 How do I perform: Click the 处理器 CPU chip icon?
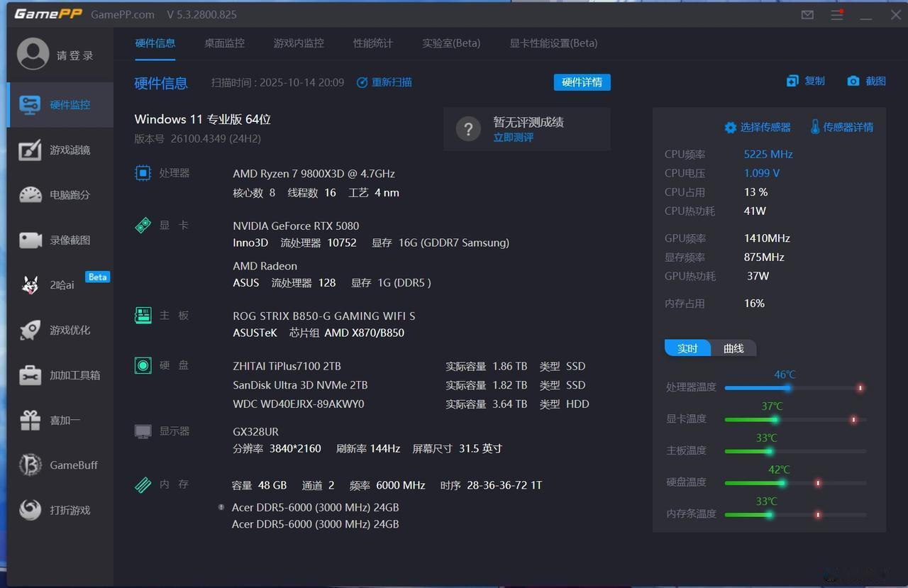coord(143,172)
